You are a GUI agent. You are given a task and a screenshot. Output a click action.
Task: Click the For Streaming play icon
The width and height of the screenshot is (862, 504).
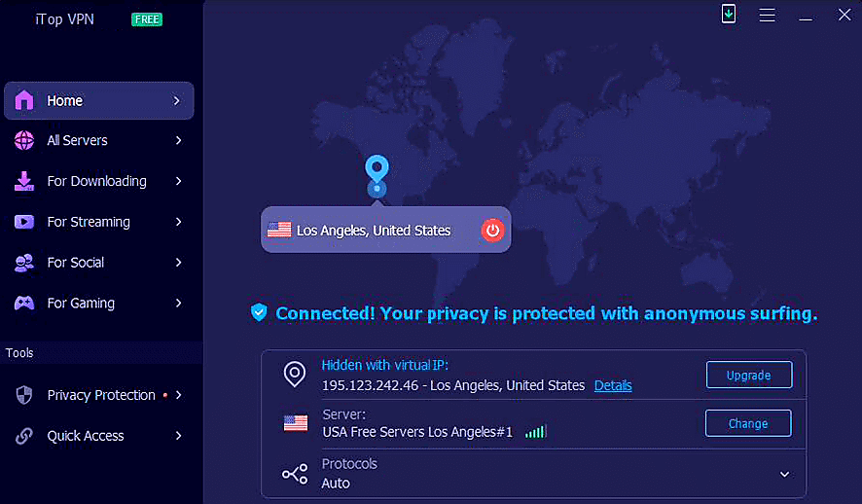(x=24, y=222)
